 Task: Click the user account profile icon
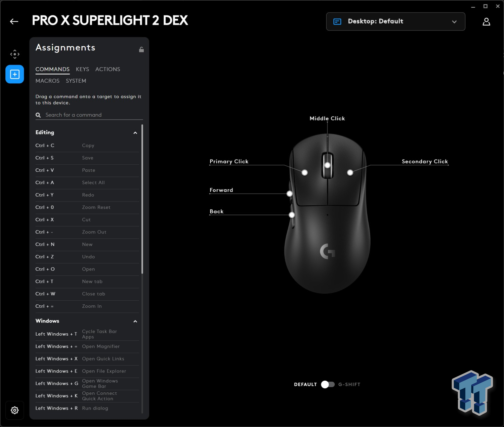(x=486, y=22)
